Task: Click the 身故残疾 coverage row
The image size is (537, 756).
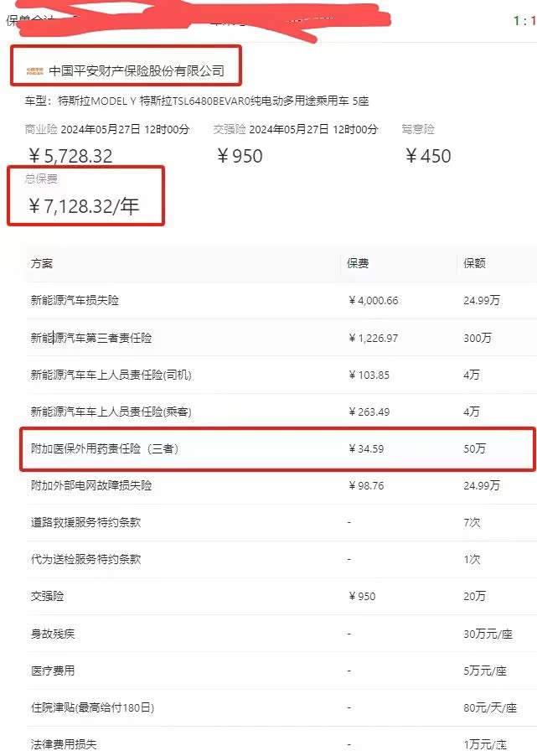Action: pos(53,634)
